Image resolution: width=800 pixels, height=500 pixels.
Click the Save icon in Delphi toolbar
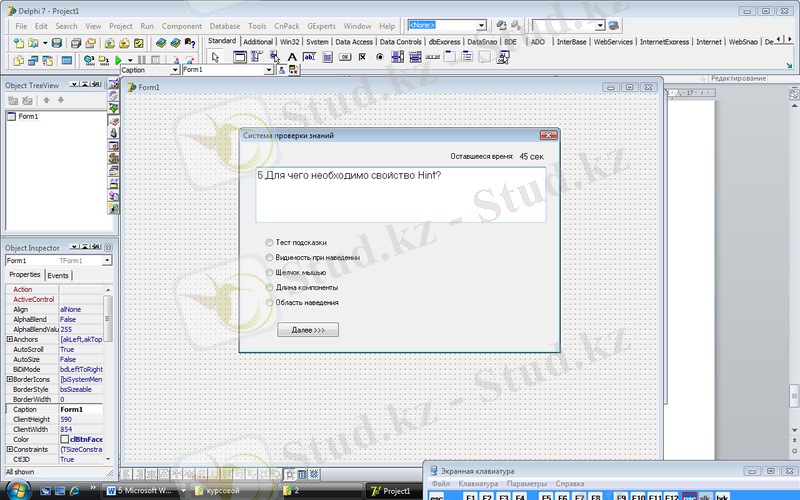(x=57, y=43)
